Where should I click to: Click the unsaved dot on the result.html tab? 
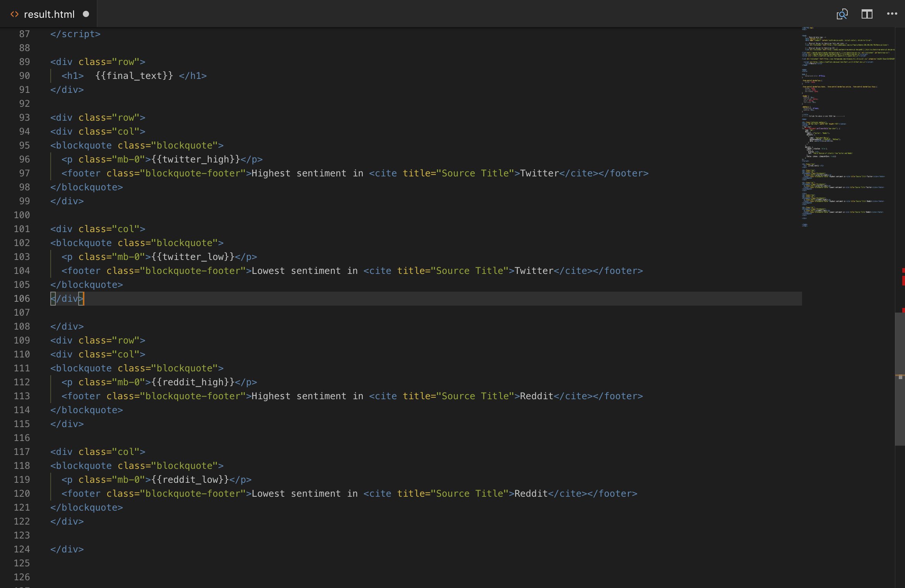click(x=86, y=14)
